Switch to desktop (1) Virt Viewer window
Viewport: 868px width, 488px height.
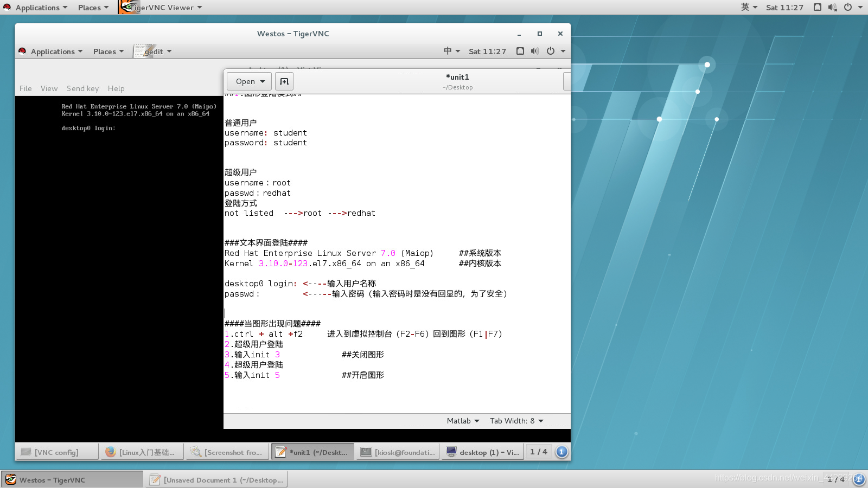tap(483, 452)
